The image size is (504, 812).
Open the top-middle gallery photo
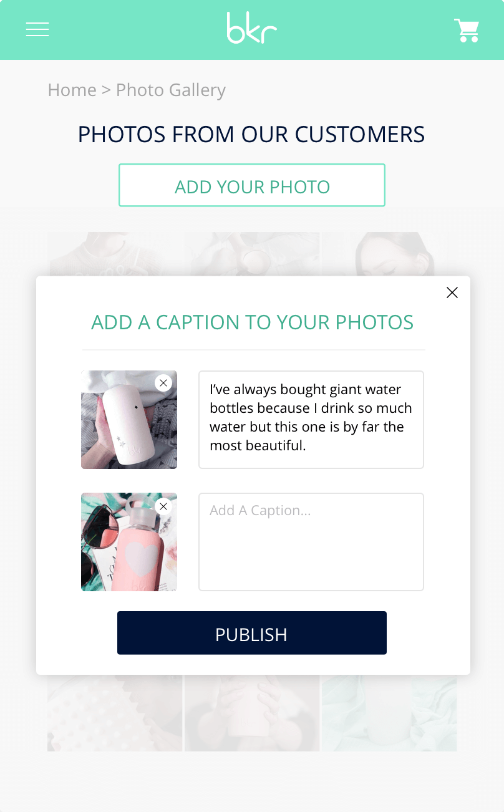click(252, 254)
